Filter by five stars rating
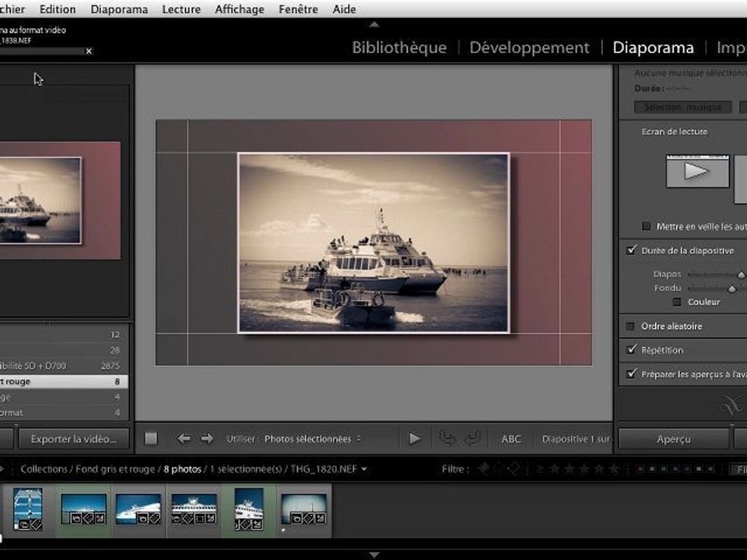This screenshot has width=747, height=560. 615,469
